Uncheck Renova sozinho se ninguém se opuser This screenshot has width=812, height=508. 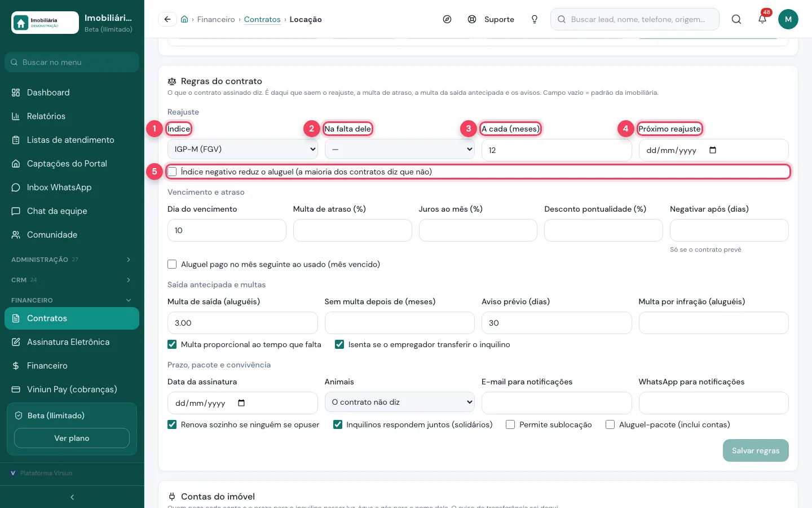pos(172,424)
